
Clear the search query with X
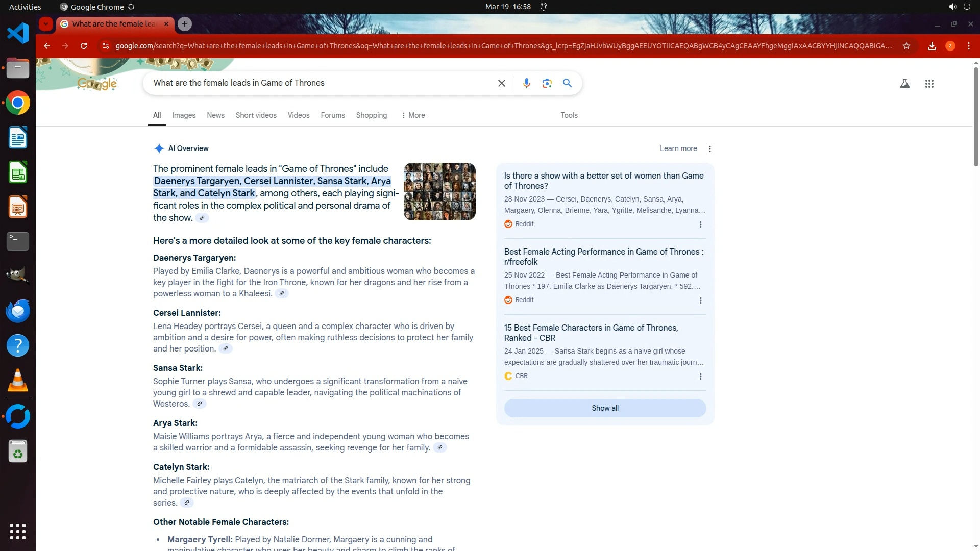(x=501, y=83)
